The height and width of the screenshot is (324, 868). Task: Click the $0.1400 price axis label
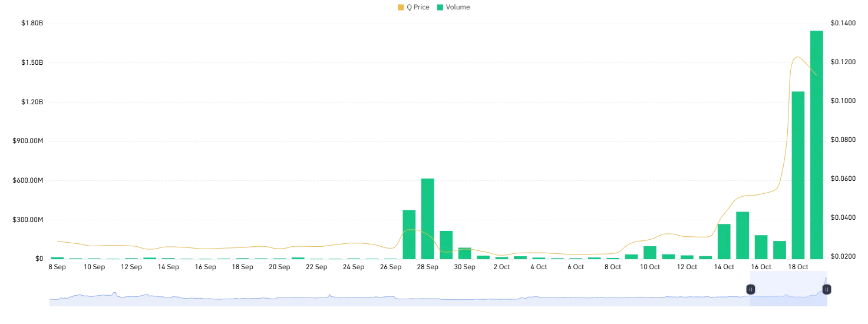tap(843, 24)
